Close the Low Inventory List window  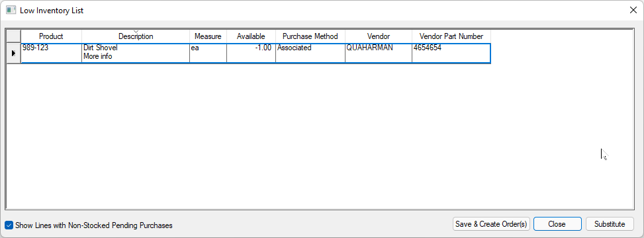pyautogui.click(x=633, y=11)
